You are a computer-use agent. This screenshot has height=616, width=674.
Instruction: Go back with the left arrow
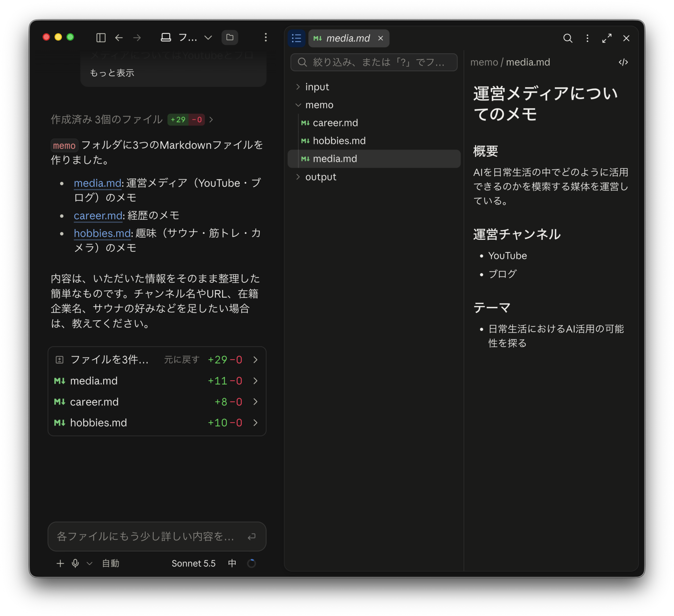119,38
